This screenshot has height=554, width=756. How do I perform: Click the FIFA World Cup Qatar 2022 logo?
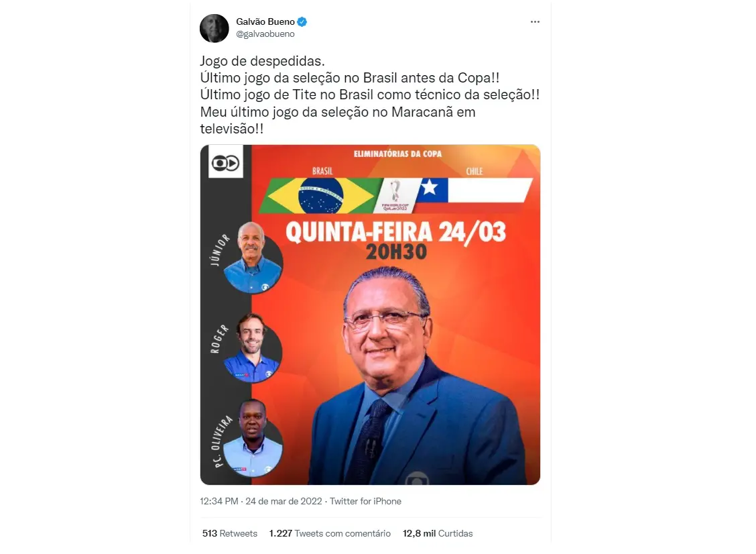click(395, 195)
